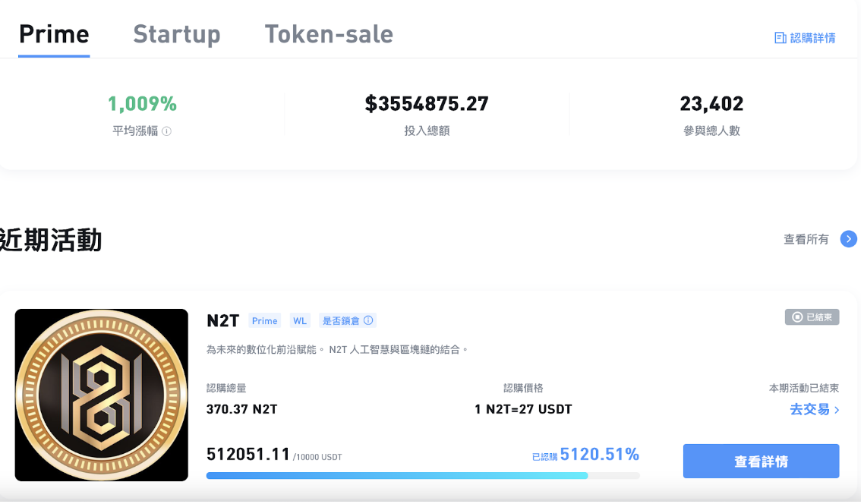Click the Prime tag on N2T
This screenshot has height=504, width=864.
(264, 321)
